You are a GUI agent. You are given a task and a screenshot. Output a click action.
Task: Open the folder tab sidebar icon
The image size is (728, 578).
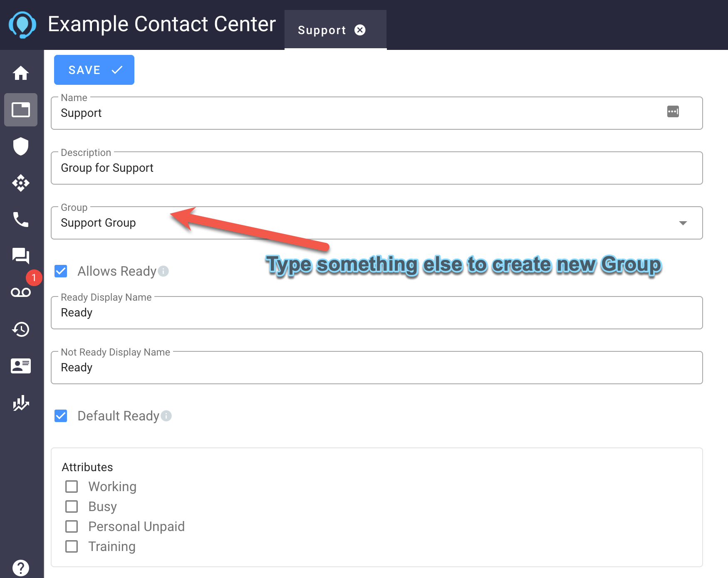[x=21, y=110]
